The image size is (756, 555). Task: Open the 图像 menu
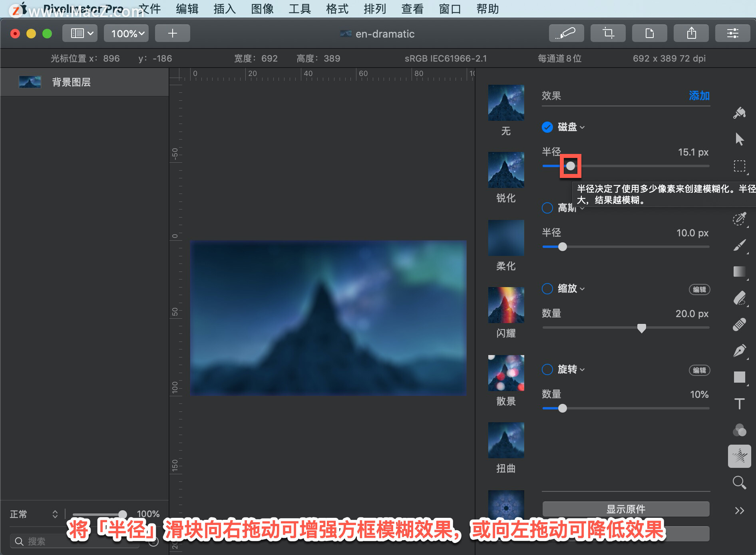[262, 8]
